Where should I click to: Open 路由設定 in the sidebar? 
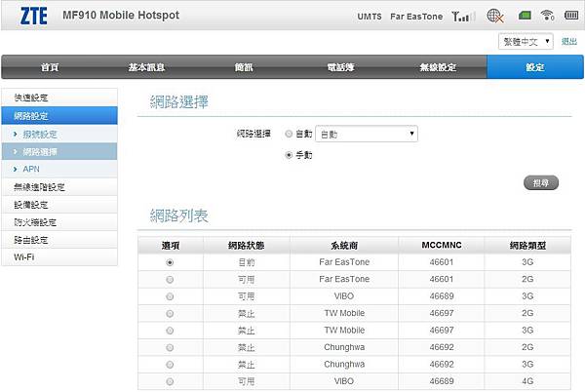(x=59, y=240)
